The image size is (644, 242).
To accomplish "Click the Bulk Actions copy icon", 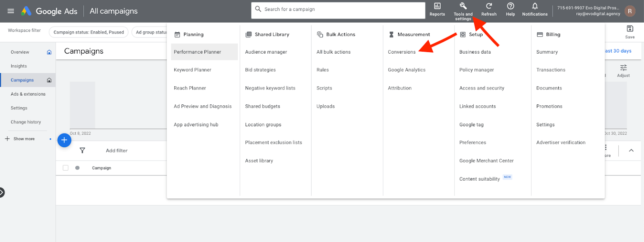I will [x=320, y=35].
